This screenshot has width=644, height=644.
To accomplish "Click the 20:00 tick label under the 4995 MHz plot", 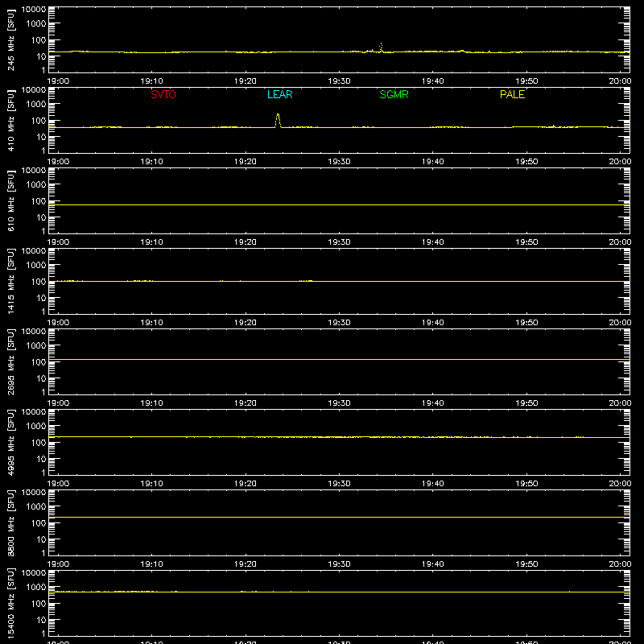I will (620, 484).
